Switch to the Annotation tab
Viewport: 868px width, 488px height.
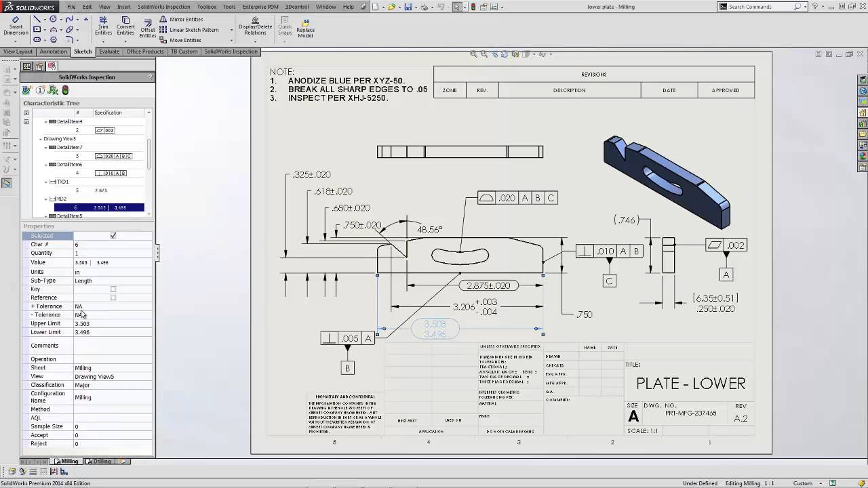tap(53, 52)
